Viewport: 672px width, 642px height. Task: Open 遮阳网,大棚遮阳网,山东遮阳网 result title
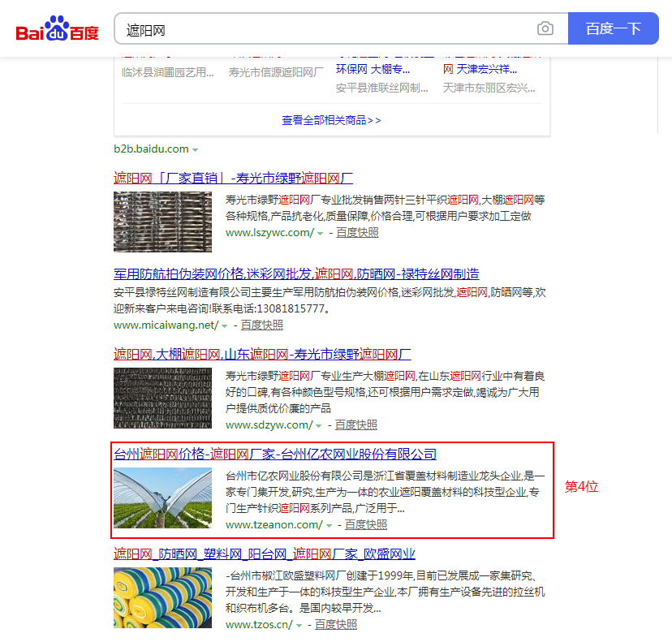tap(262, 354)
